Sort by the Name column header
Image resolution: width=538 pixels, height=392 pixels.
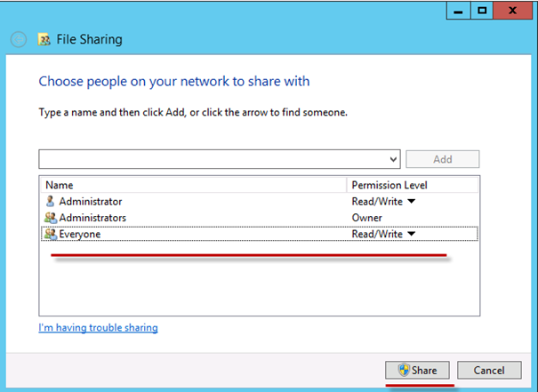[x=193, y=185]
